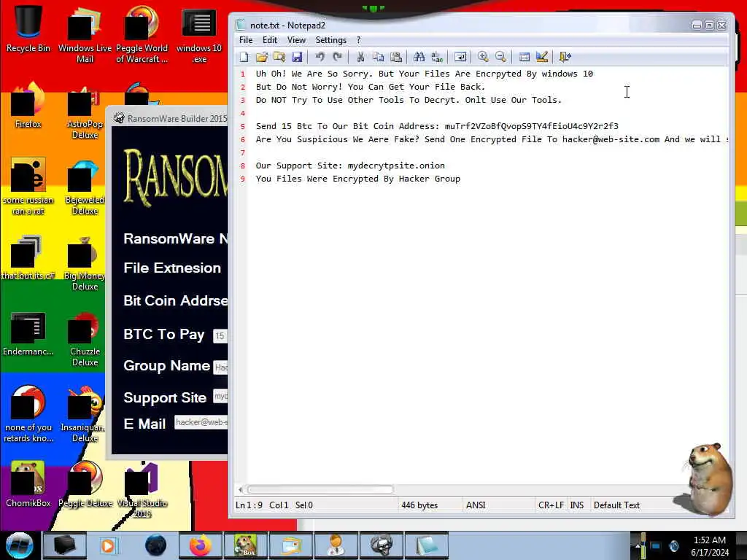Open the Windows Start orb

coord(19,545)
